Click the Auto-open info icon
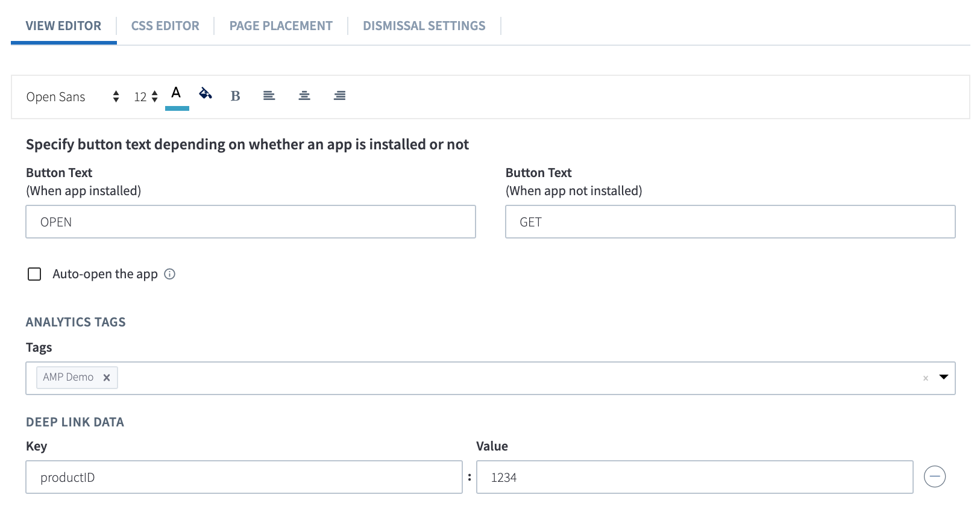 tap(170, 274)
